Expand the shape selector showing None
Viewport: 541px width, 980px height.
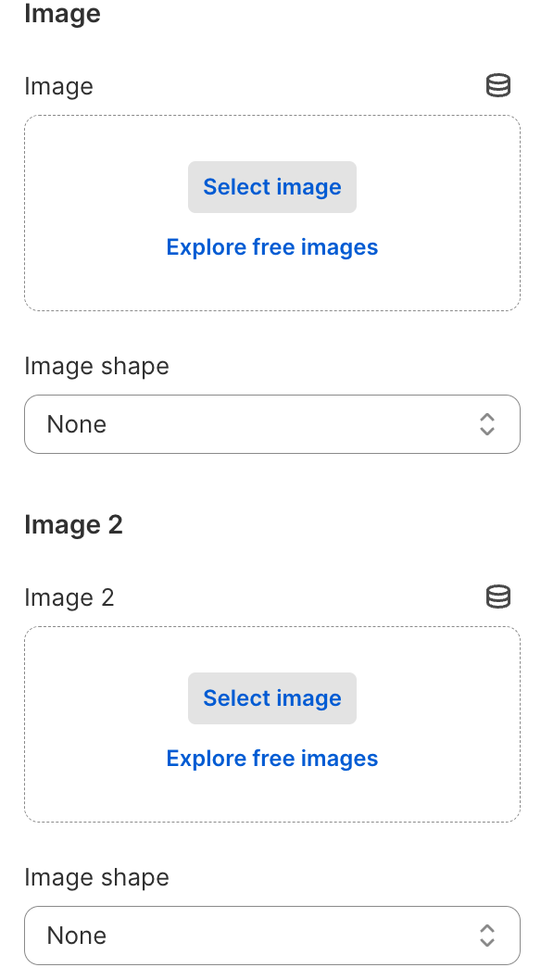(271, 424)
